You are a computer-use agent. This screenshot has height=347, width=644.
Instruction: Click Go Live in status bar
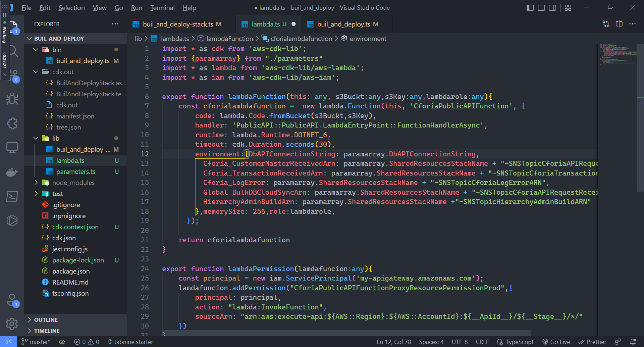click(556, 342)
